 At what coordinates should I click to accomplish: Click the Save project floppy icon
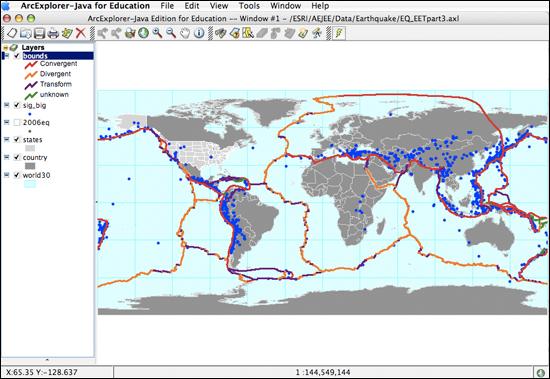coord(39,33)
